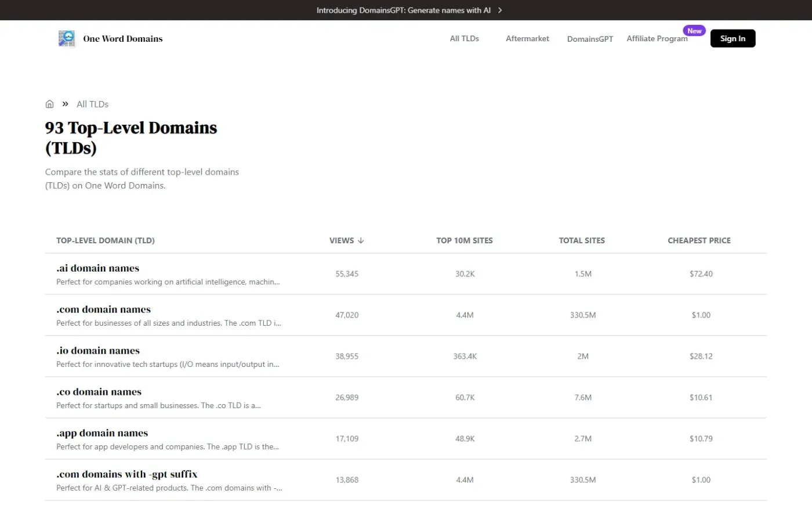
Task: Open the .ai domain names row
Action: click(406, 274)
